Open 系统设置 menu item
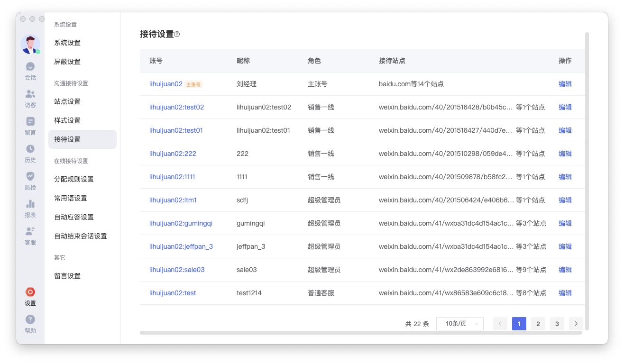This screenshot has width=624, height=364. pos(83,43)
